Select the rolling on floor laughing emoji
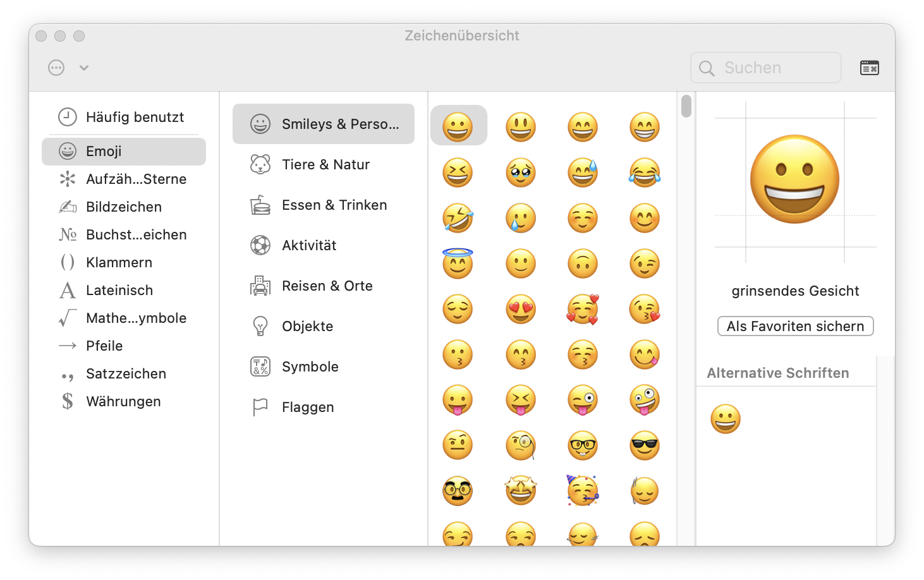The image size is (924, 580). tap(458, 218)
